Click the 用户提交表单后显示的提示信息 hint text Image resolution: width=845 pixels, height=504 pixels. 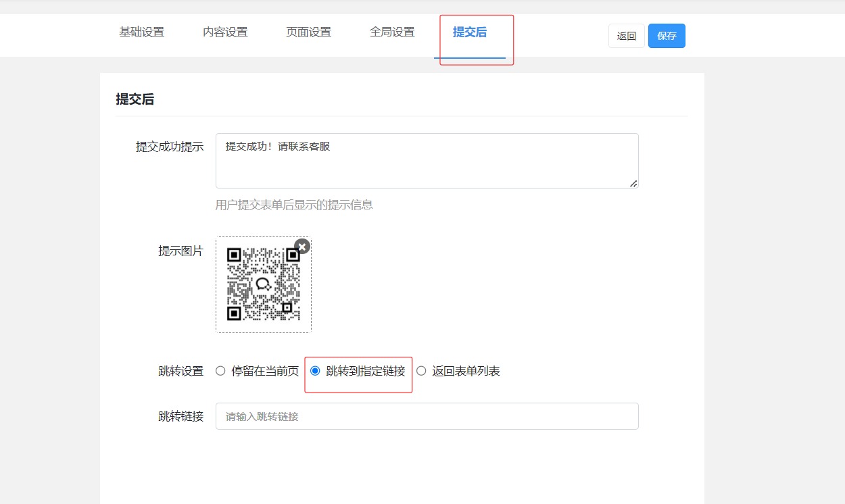click(x=294, y=205)
